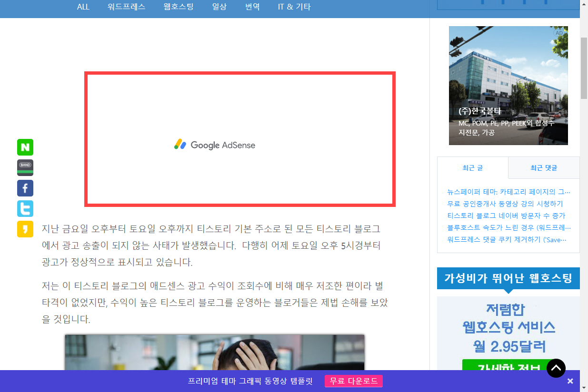Click the article photo below the text
Screen dimensions: 588x392
(215, 352)
